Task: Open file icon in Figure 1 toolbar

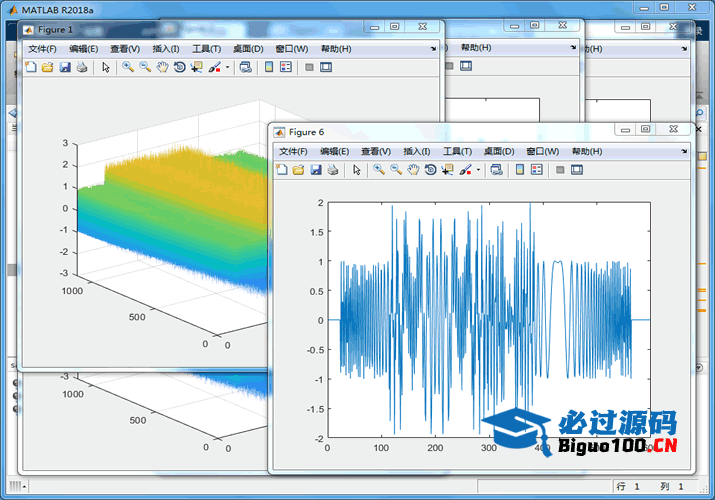Action: coord(47,67)
